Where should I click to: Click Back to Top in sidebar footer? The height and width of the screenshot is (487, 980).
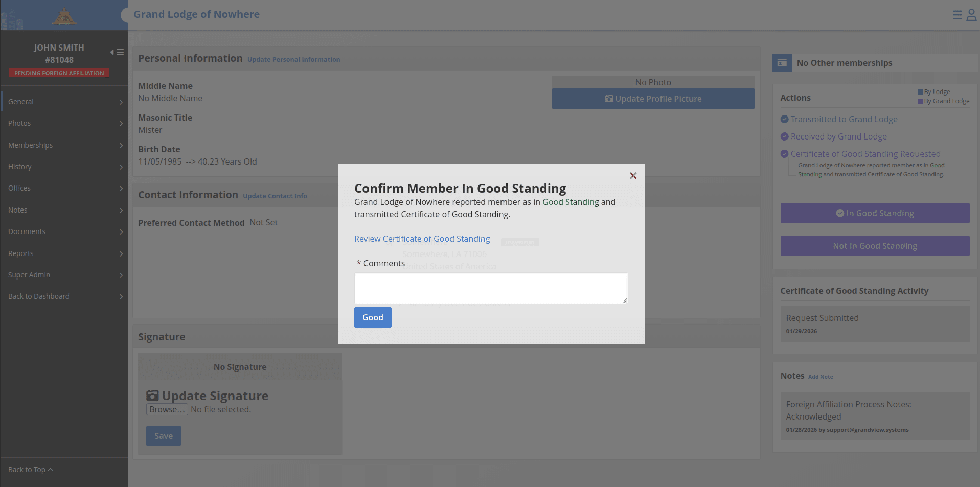pyautogui.click(x=31, y=470)
